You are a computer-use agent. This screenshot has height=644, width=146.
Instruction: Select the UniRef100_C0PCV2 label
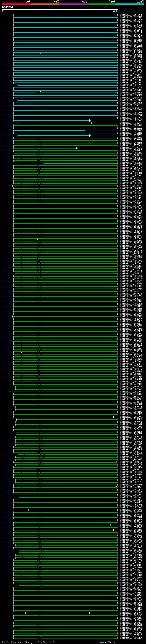pyautogui.click(x=131, y=85)
